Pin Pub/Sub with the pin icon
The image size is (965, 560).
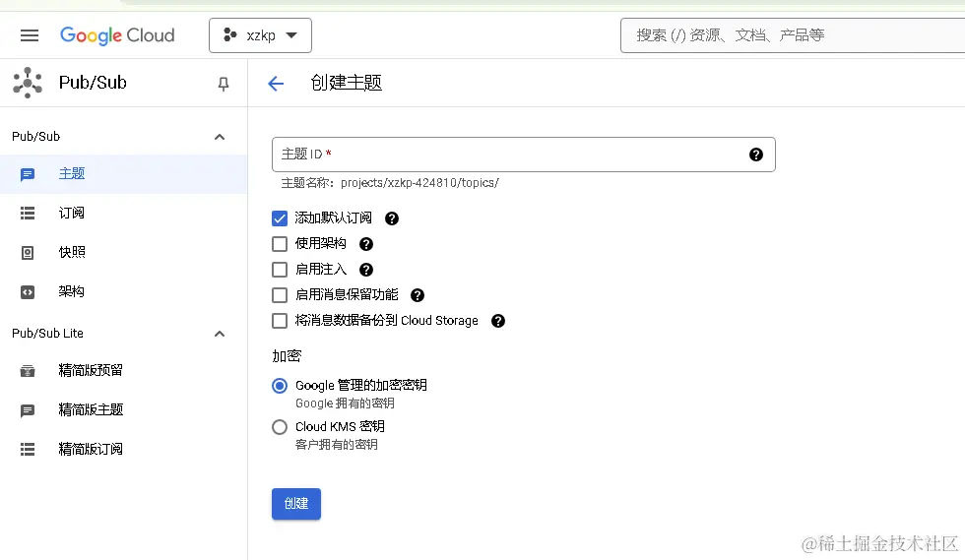(224, 84)
